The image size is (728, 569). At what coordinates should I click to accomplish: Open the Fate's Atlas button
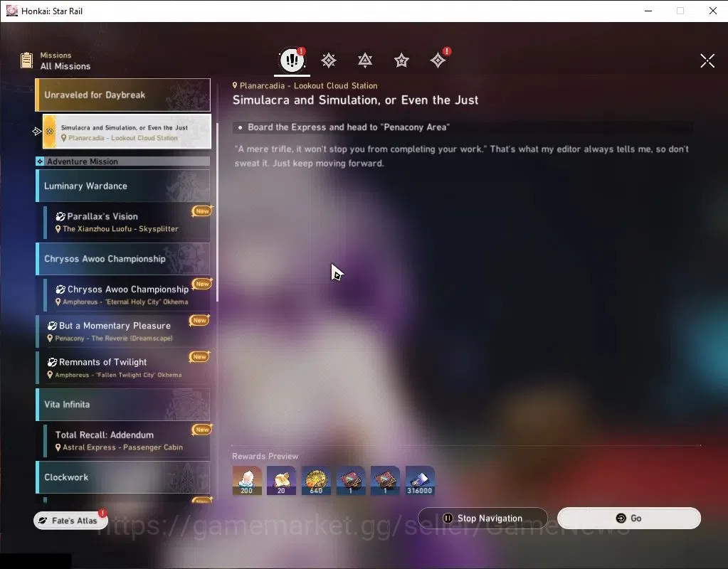click(71, 520)
